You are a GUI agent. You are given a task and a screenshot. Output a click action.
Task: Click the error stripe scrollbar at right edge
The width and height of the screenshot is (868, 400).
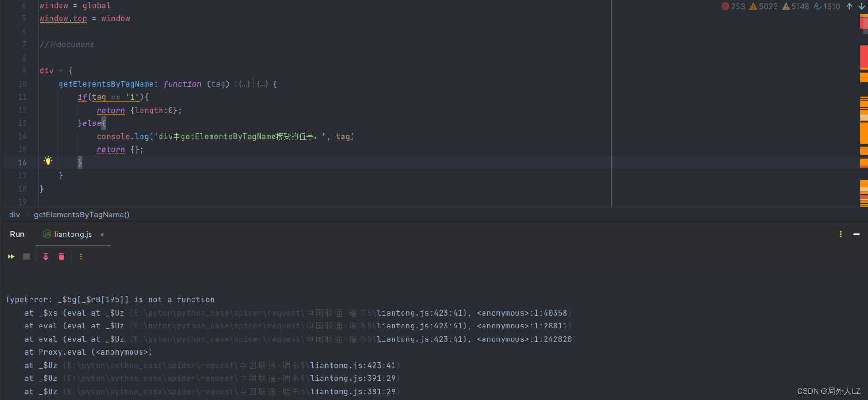point(864,110)
